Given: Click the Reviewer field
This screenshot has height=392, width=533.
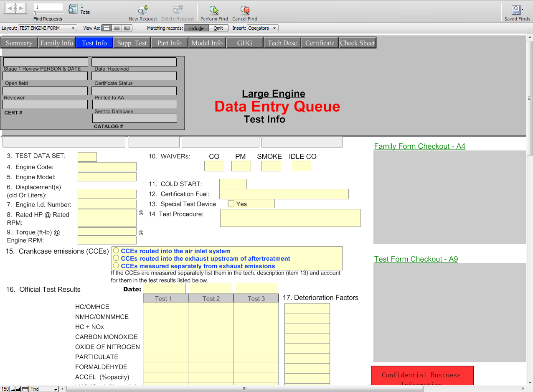Looking at the screenshot, I should (x=45, y=91).
